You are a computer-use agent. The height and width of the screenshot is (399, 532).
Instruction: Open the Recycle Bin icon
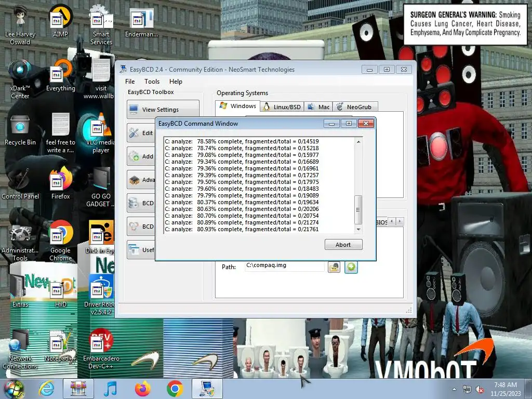pyautogui.click(x=20, y=130)
